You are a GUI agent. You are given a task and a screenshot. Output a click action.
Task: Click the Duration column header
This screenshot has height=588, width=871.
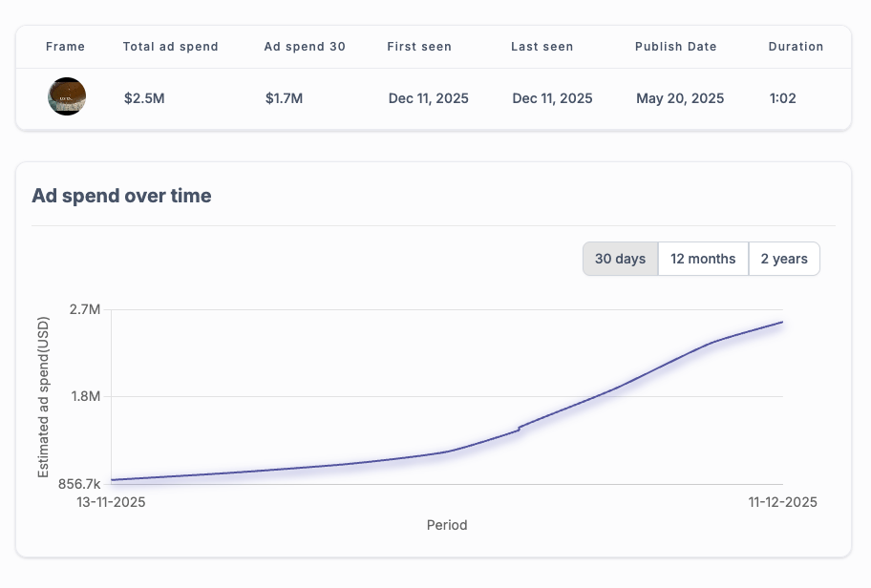tap(796, 47)
